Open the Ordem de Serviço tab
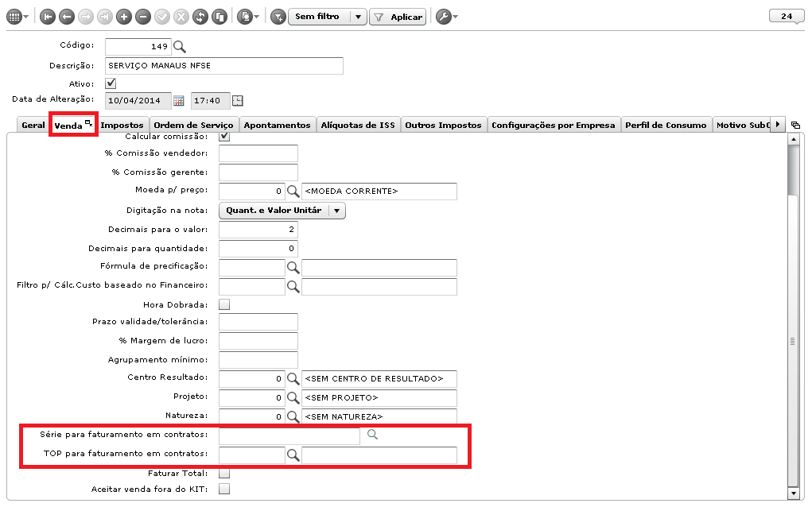Screen dimensions: 812x507 click(x=193, y=126)
